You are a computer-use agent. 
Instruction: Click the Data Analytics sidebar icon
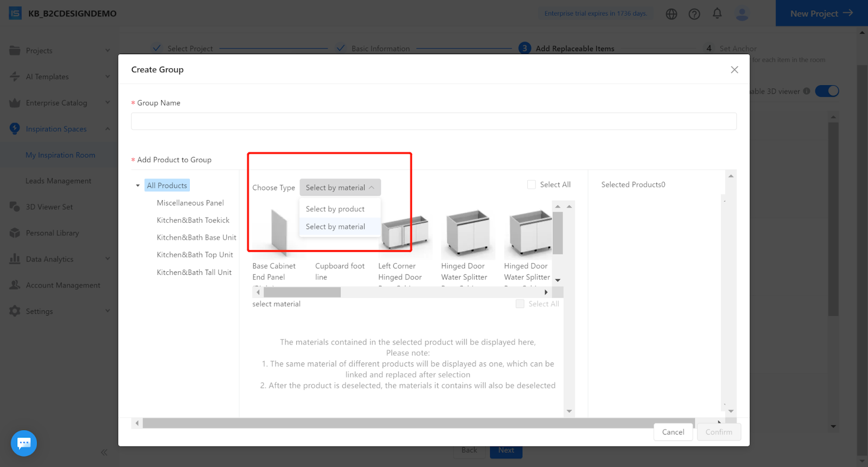[15, 259]
